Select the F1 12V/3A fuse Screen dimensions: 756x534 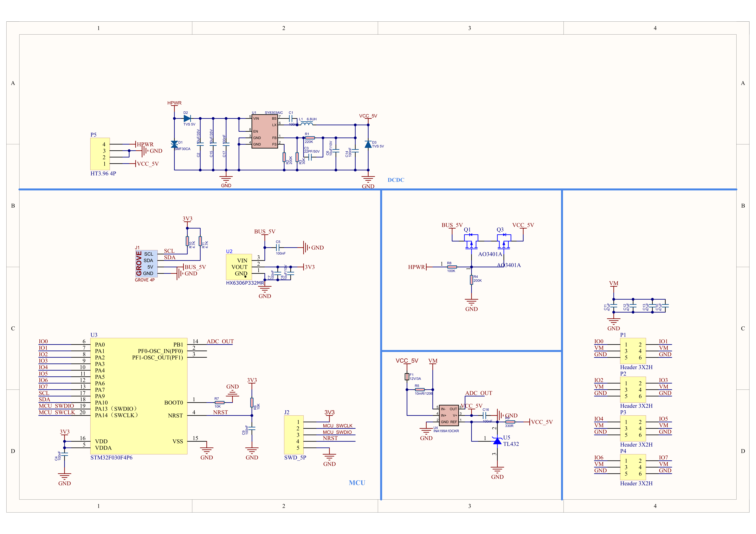[x=407, y=377]
